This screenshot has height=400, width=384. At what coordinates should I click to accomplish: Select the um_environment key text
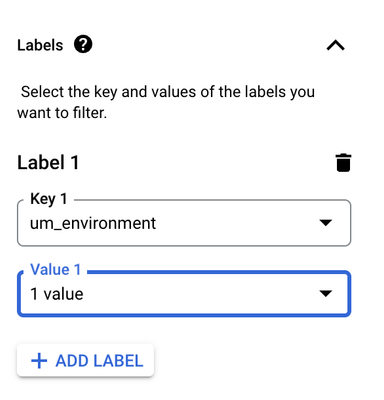point(93,223)
